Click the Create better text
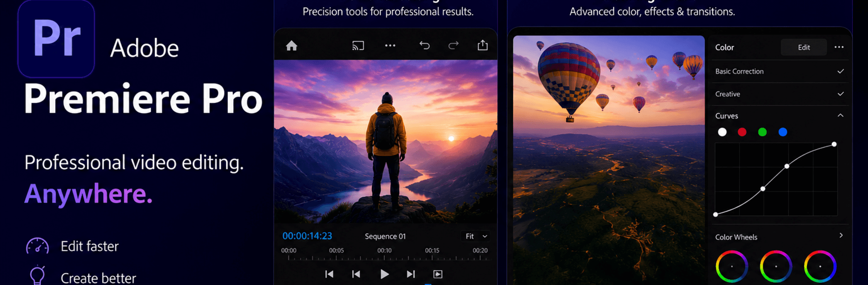The width and height of the screenshot is (868, 285). [x=99, y=278]
